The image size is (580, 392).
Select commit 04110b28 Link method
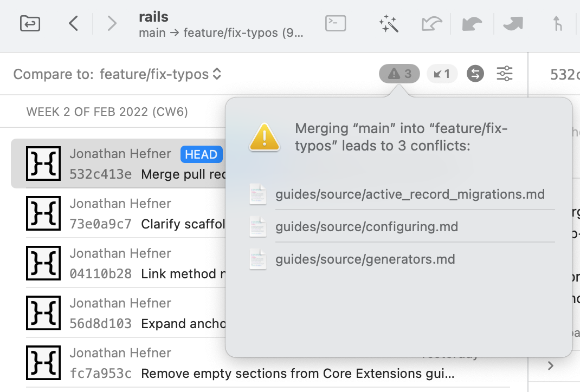pos(125,264)
